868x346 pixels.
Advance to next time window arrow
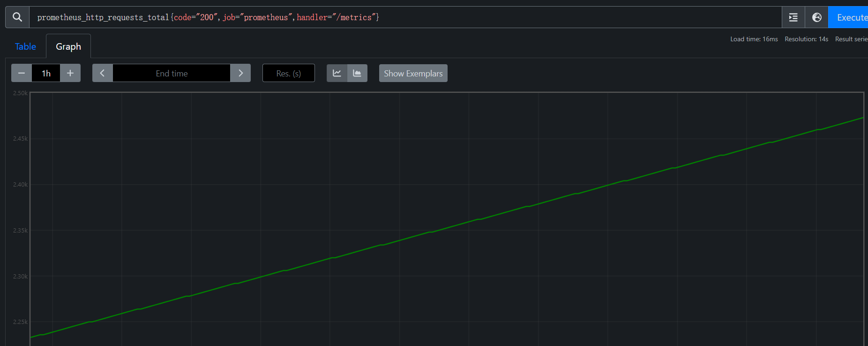click(240, 73)
